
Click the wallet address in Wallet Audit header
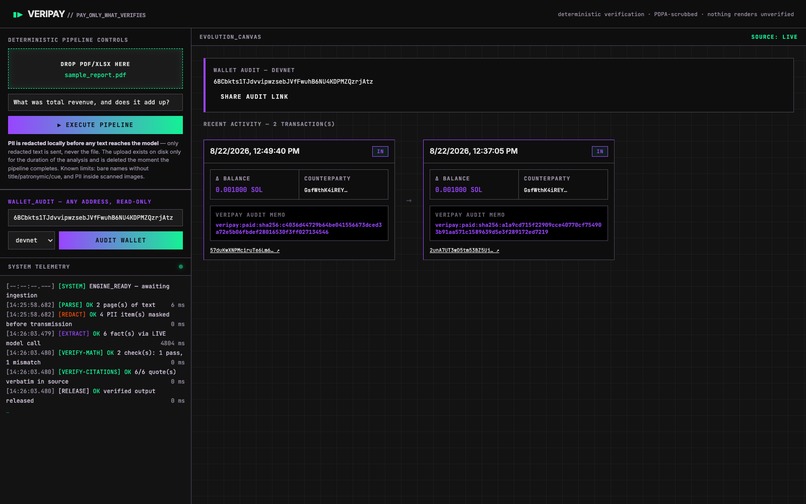click(x=293, y=82)
